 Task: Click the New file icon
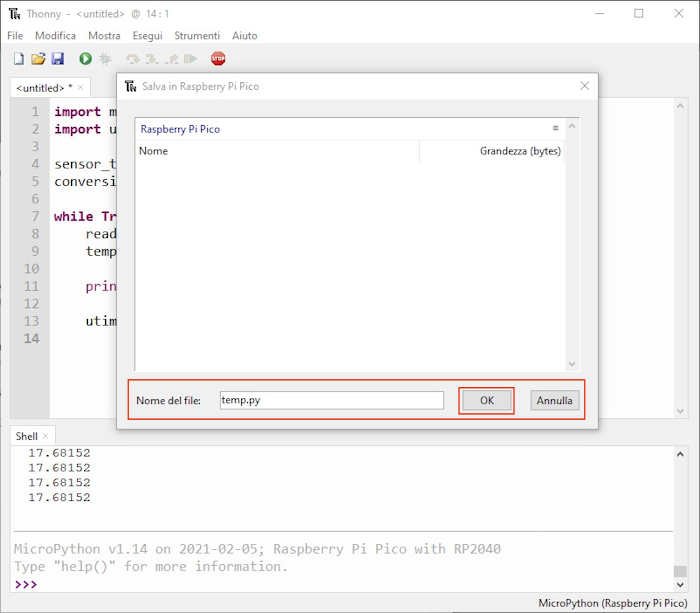18,59
